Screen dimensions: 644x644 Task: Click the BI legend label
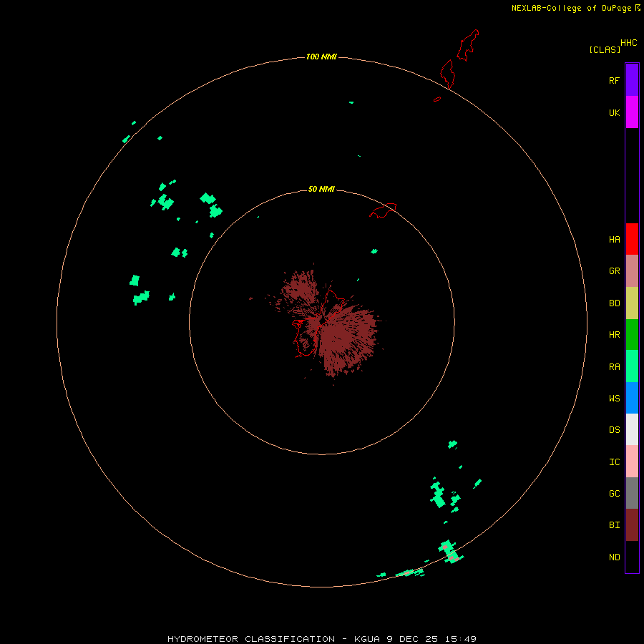point(615,525)
